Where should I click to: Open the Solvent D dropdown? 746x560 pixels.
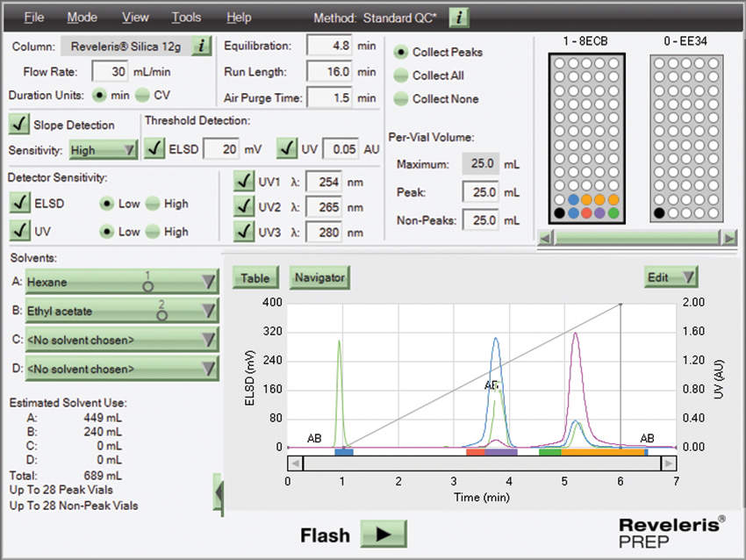[122, 369]
